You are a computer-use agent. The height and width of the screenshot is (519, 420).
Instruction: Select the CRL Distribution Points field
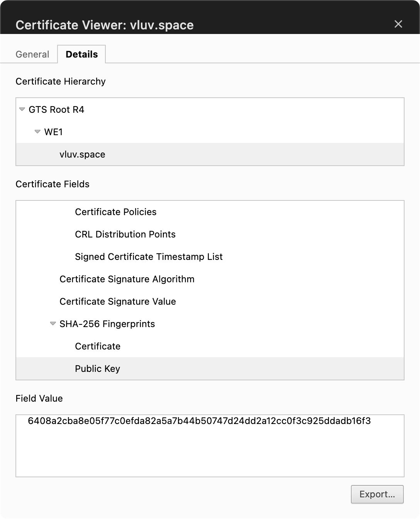coord(125,234)
